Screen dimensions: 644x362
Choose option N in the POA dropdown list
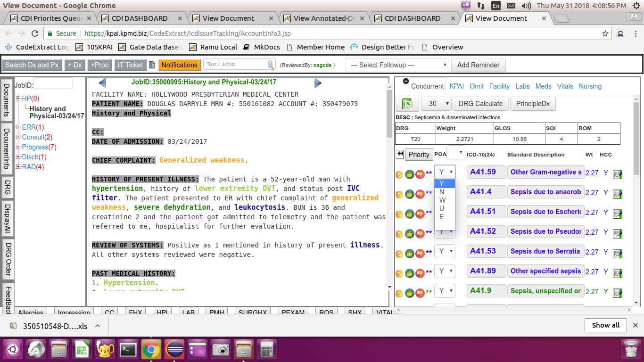pos(442,192)
